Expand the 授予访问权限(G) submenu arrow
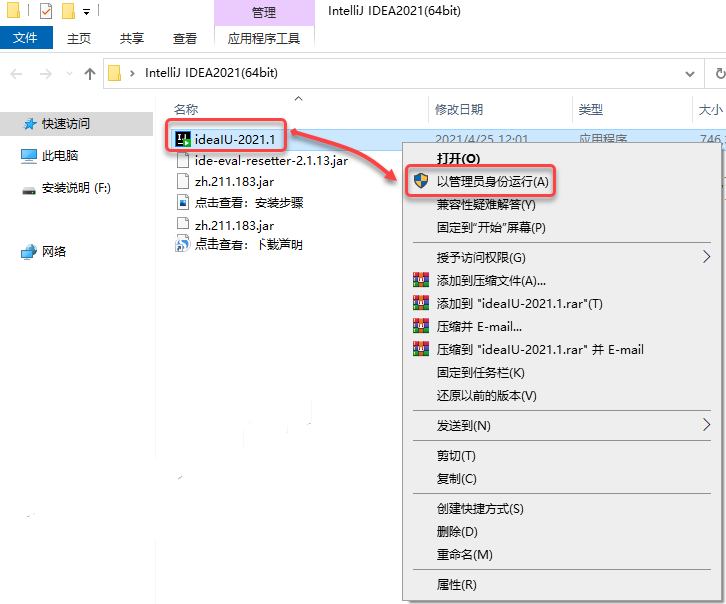Screen dimensions: 726x604 (x=706, y=256)
